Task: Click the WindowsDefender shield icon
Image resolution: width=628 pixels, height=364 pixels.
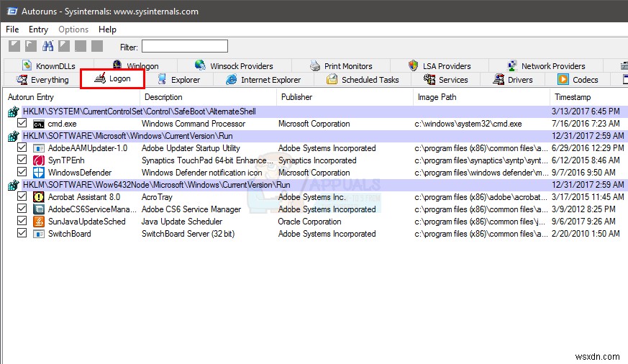Action: pyautogui.click(x=39, y=173)
